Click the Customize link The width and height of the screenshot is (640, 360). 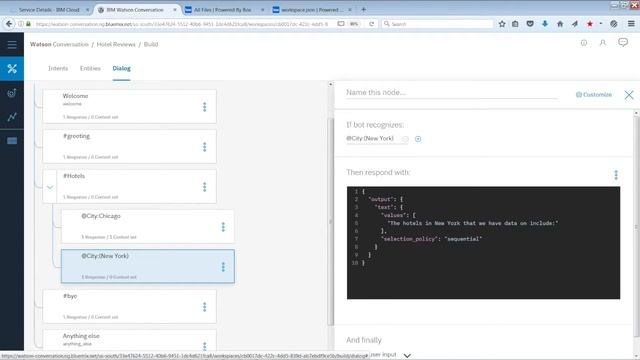point(594,95)
